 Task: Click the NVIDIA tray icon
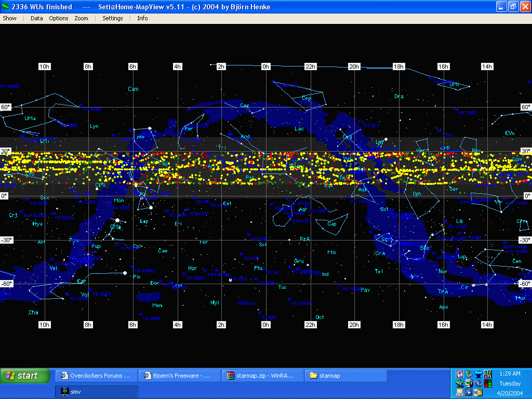[x=478, y=393]
